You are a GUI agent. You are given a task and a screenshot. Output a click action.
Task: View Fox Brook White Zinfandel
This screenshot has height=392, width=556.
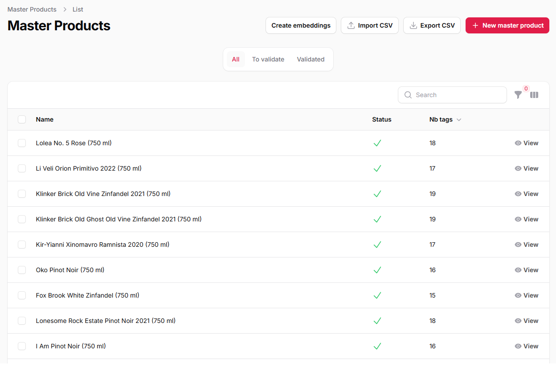(526, 295)
